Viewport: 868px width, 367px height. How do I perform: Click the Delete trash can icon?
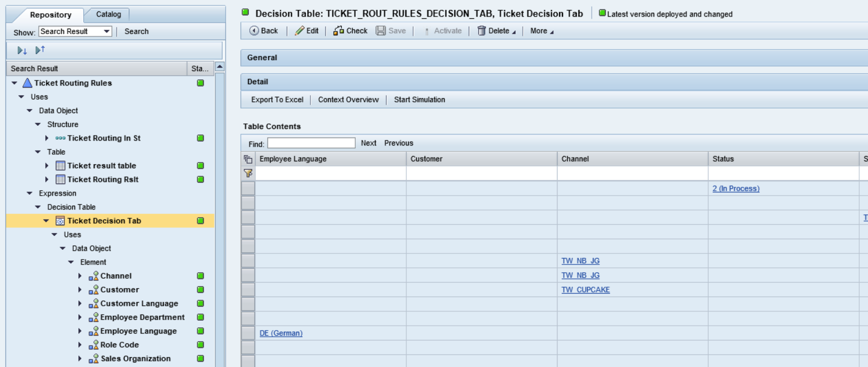pos(481,31)
